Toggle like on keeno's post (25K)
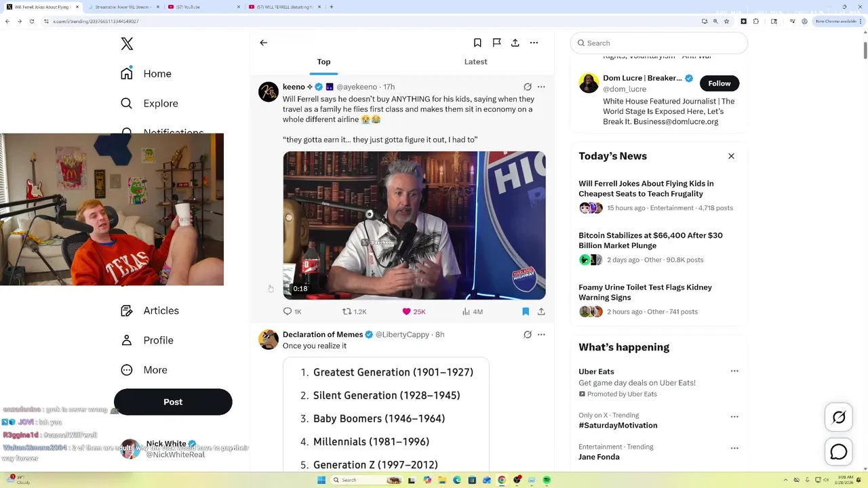 point(414,312)
